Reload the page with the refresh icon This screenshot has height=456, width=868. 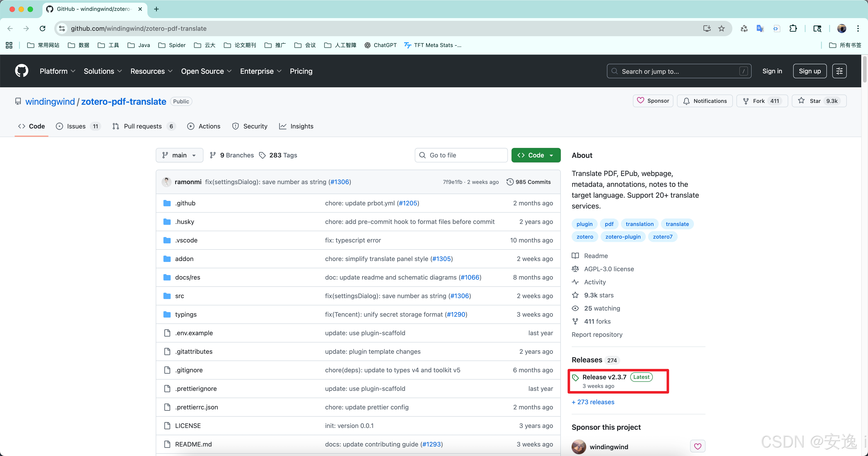(x=42, y=28)
